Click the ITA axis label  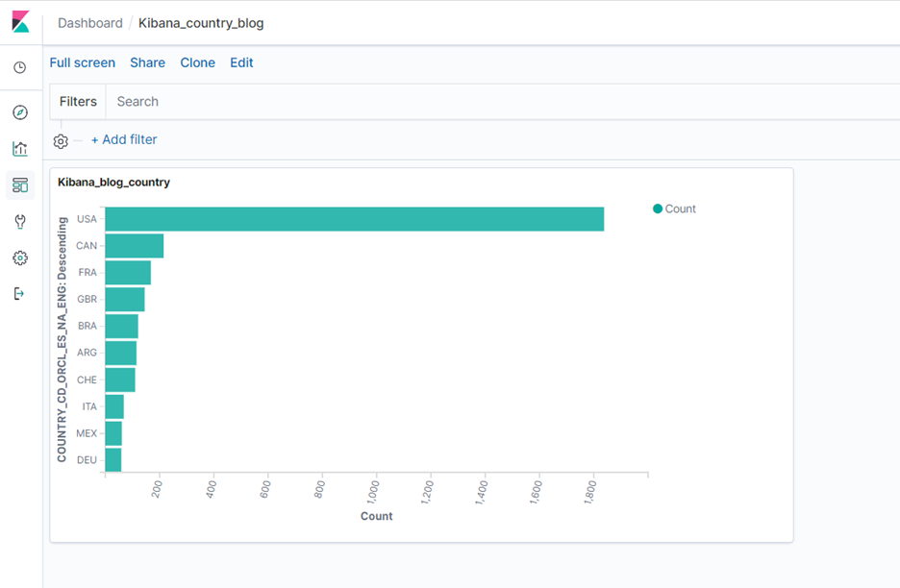(x=89, y=406)
